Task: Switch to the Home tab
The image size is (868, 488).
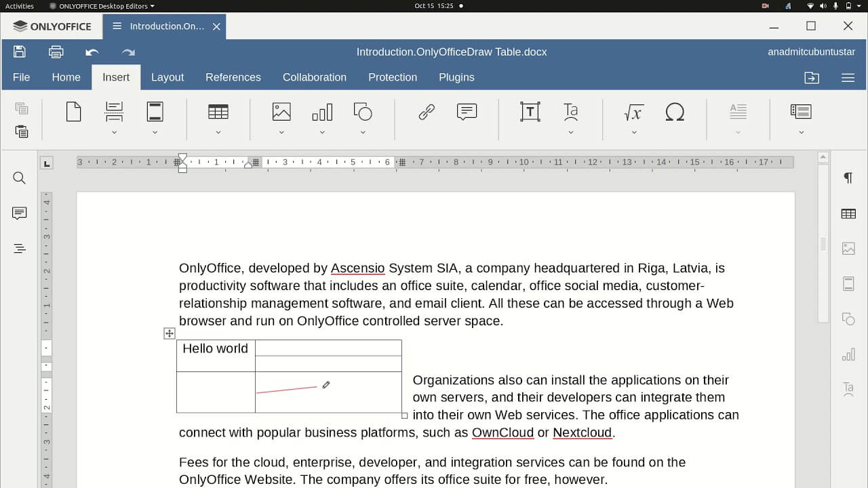Action: coord(66,77)
